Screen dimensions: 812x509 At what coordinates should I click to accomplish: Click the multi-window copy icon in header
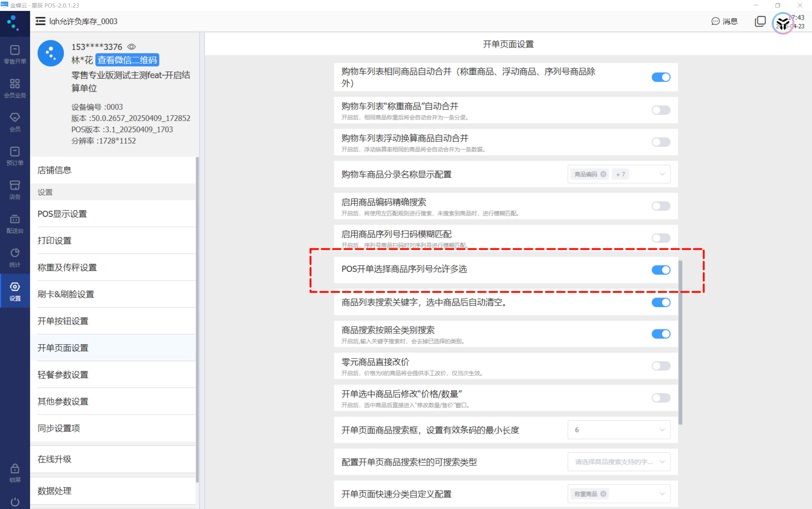pyautogui.click(x=760, y=21)
